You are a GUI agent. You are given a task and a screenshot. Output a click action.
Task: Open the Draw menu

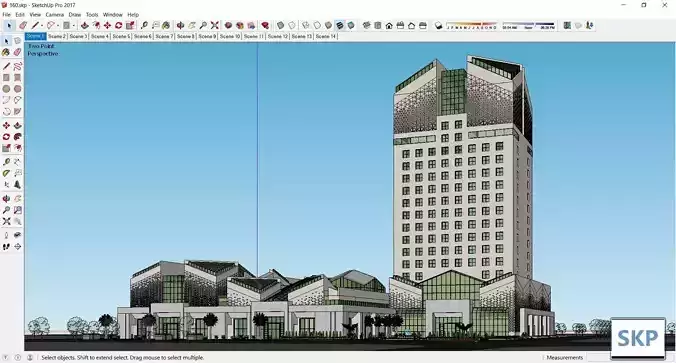tap(75, 15)
